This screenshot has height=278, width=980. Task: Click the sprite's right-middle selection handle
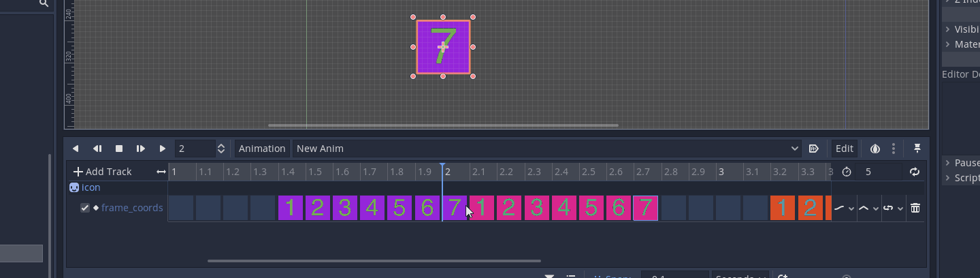473,47
